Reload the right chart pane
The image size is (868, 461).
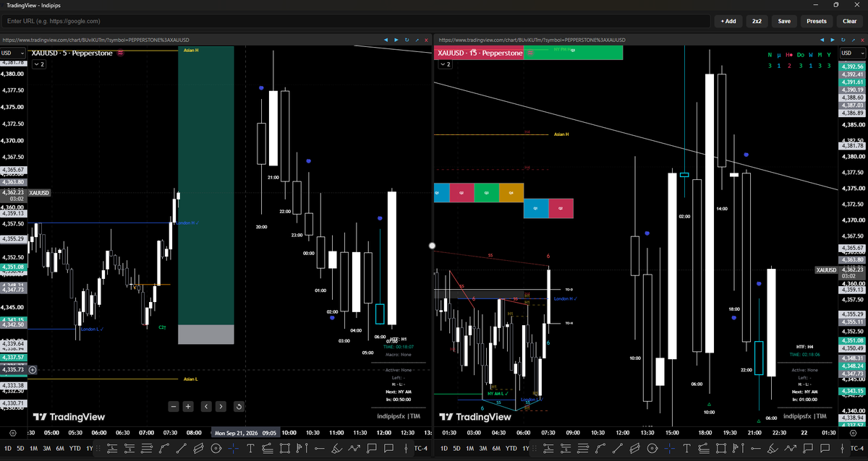point(843,40)
